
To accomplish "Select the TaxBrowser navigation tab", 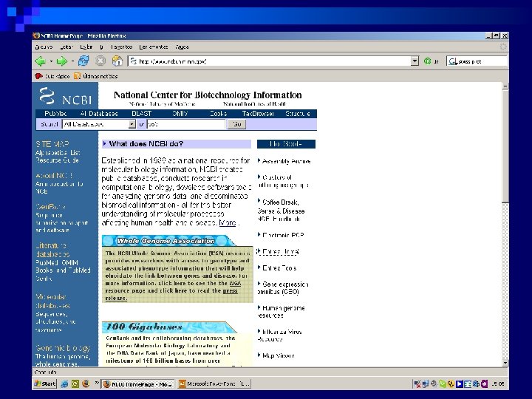I will (258, 114).
